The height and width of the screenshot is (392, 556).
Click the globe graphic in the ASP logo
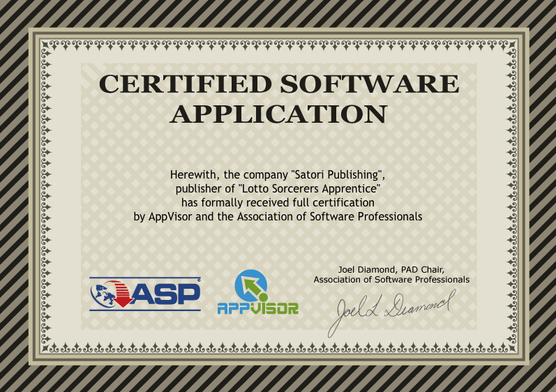[x=103, y=293]
